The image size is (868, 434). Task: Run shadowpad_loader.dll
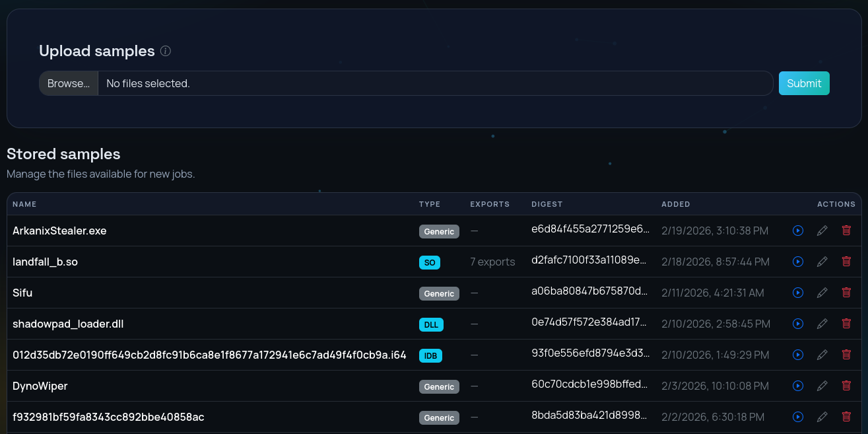coord(797,324)
